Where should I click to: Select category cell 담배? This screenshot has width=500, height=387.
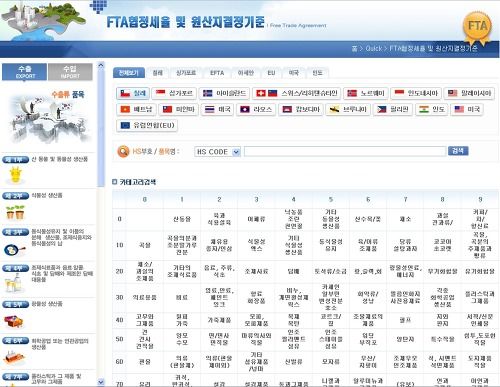click(x=293, y=271)
